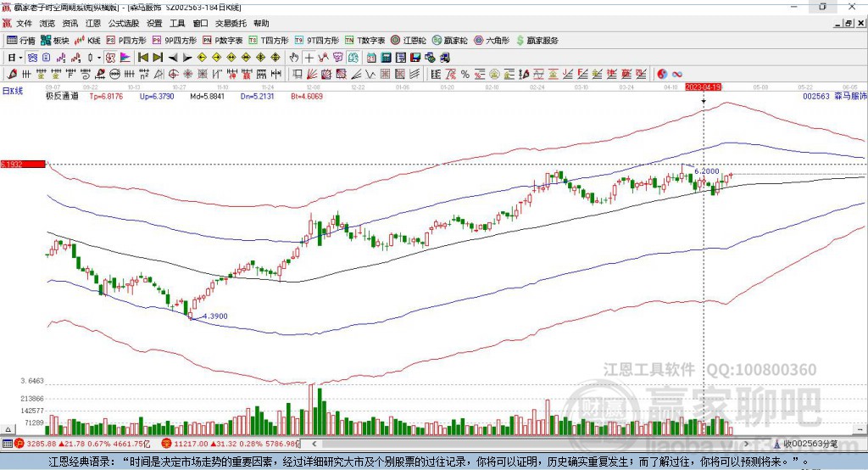Click the 极反通道 indicator name
Image resolution: width=868 pixels, height=470 pixels.
(62, 97)
